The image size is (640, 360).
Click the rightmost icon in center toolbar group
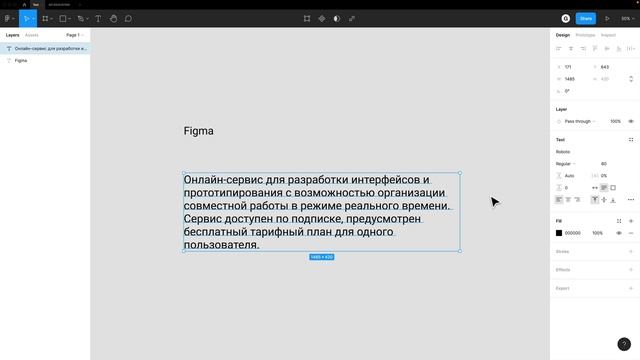[x=352, y=18]
